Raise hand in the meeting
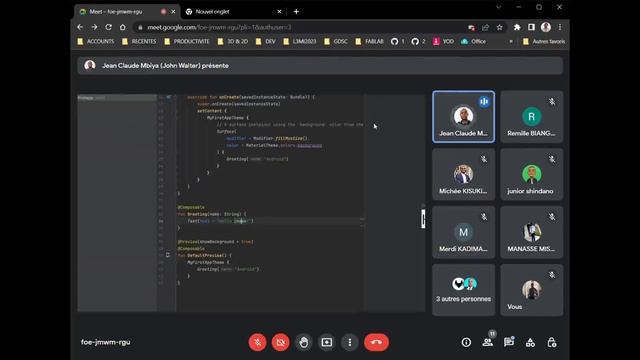Viewport: 640px width, 360px height. pyautogui.click(x=303, y=342)
